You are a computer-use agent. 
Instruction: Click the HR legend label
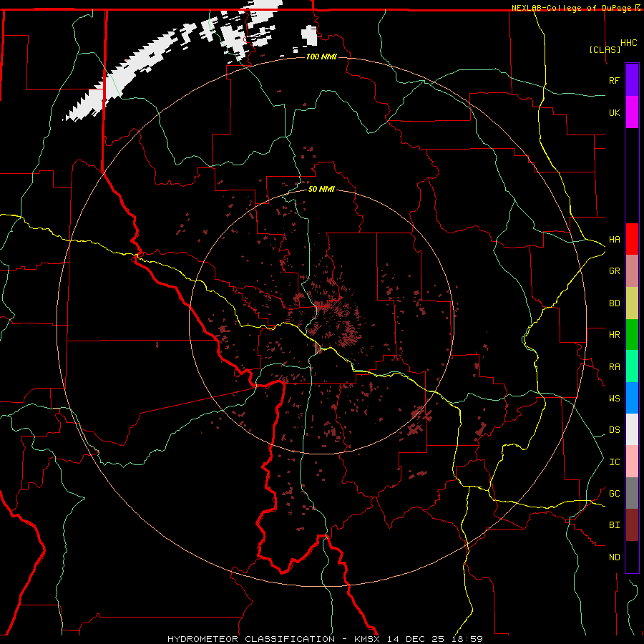click(x=615, y=335)
